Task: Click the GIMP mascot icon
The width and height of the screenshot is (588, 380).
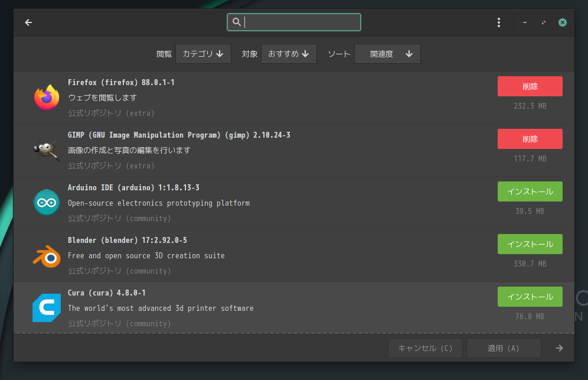Action: (47, 150)
